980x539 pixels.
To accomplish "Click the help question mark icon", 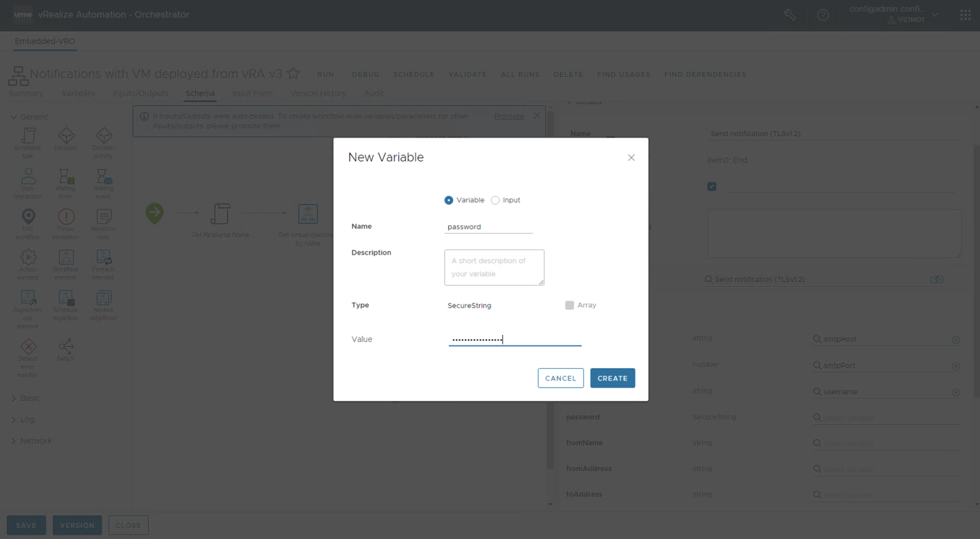I will click(x=822, y=15).
